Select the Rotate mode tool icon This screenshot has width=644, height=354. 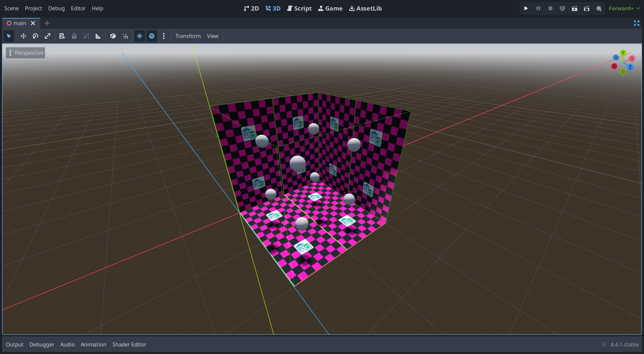(35, 36)
